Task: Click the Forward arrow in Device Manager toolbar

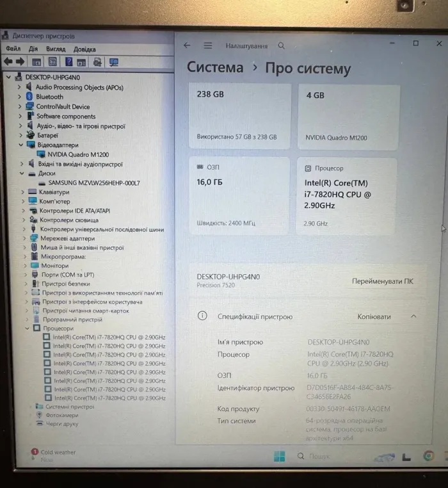Action: point(20,61)
